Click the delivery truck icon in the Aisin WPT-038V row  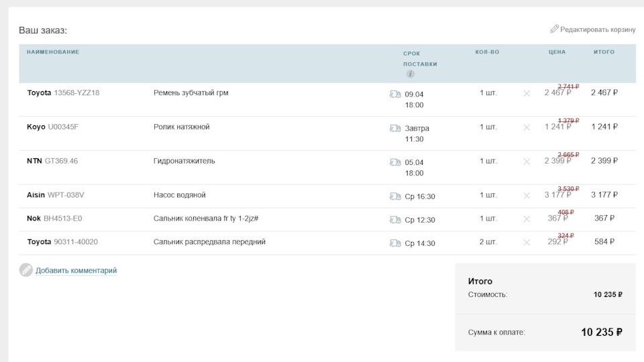point(395,196)
